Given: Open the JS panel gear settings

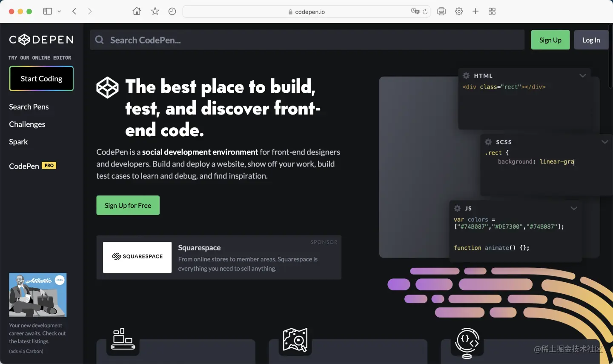Looking at the screenshot, I should point(457,208).
